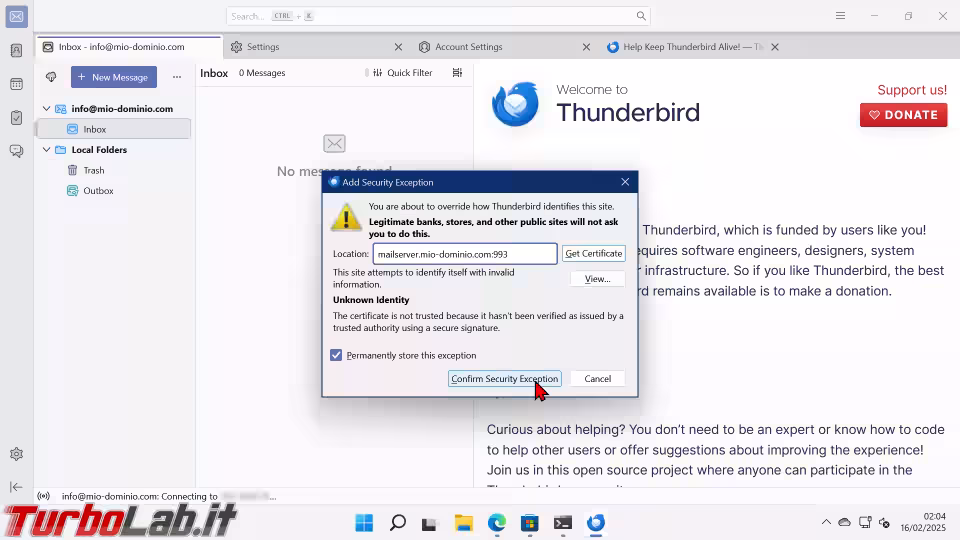This screenshot has height=540, width=960.
Task: Open Task View from taskbar
Action: 430,523
